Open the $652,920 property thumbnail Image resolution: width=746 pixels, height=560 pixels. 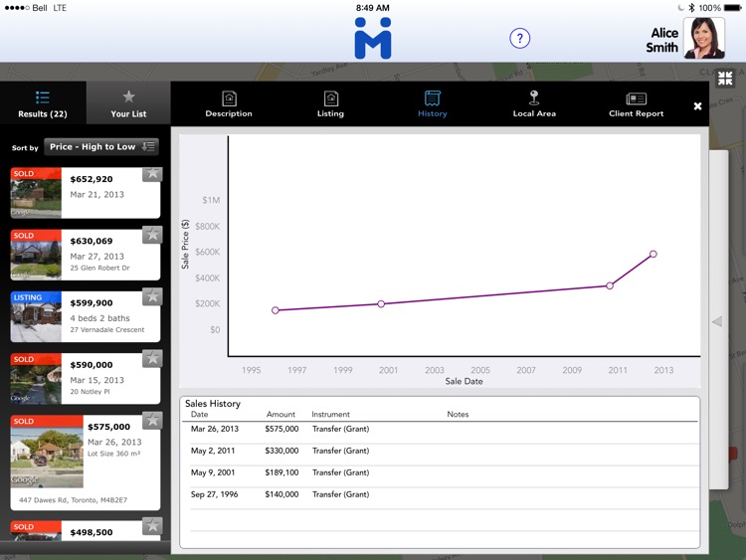(x=36, y=193)
